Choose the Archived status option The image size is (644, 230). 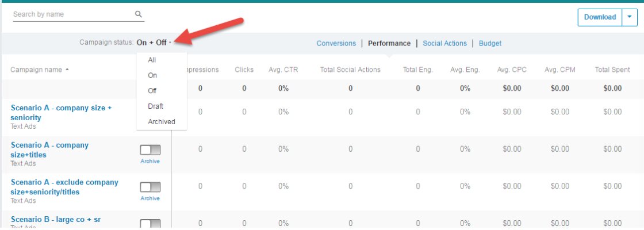pos(161,122)
